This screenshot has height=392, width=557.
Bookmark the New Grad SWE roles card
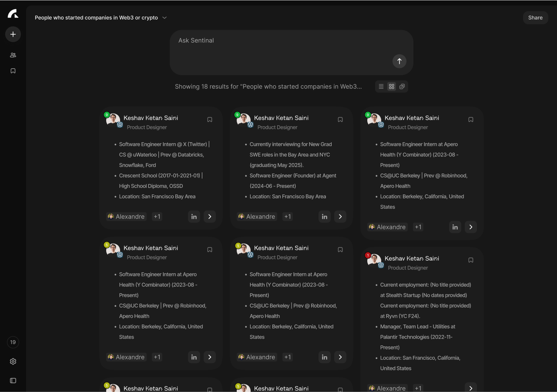coord(340,120)
